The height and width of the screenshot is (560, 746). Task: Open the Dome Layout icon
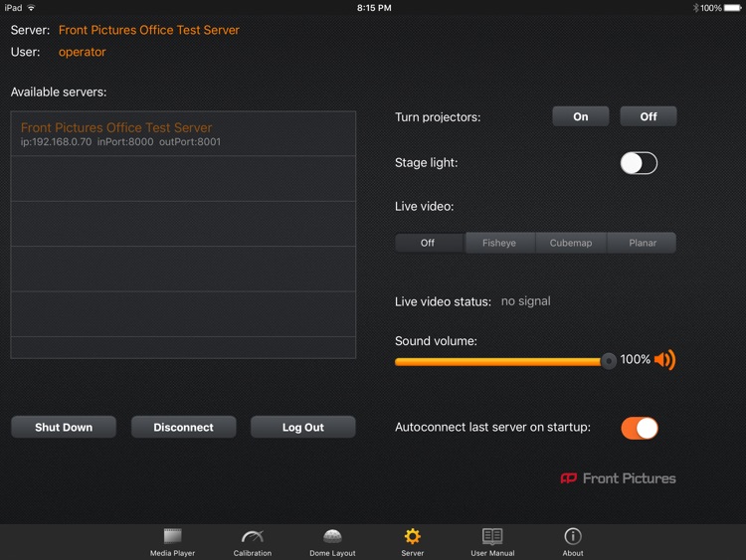pyautogui.click(x=332, y=537)
